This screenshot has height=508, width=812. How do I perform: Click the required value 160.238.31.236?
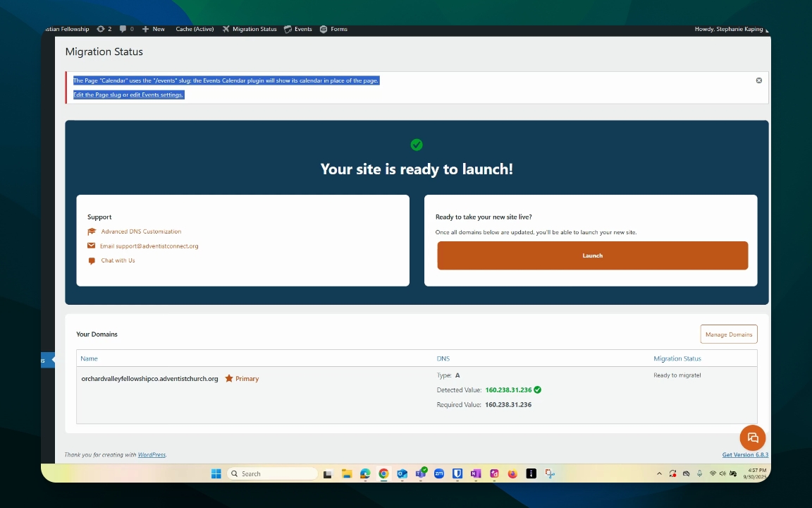(x=508, y=405)
